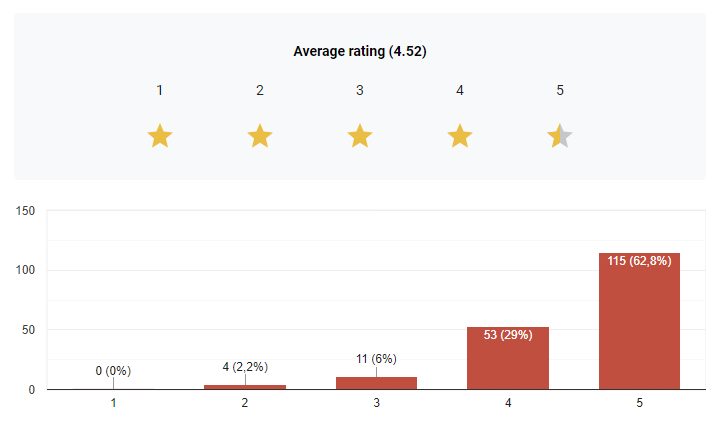Click the first gold star

[160, 136]
